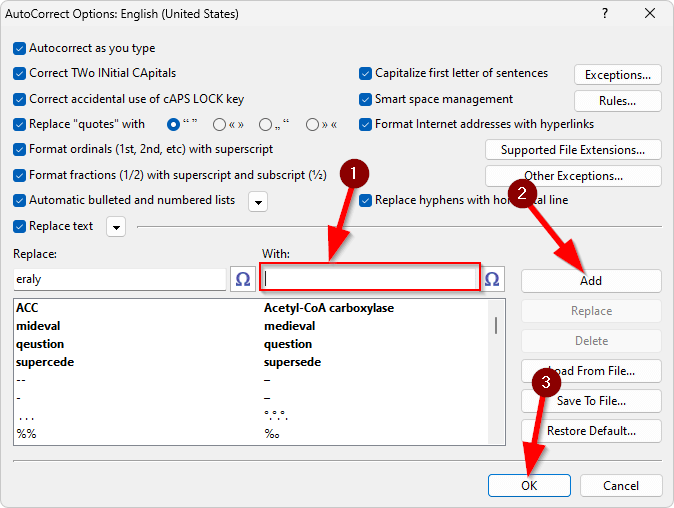Click Restore Default... button

pos(591,431)
